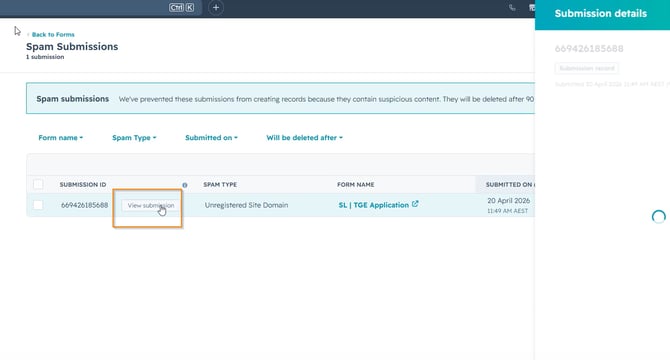Expand the Spam Type filter dropdown
The image size is (670, 360).
click(x=134, y=138)
